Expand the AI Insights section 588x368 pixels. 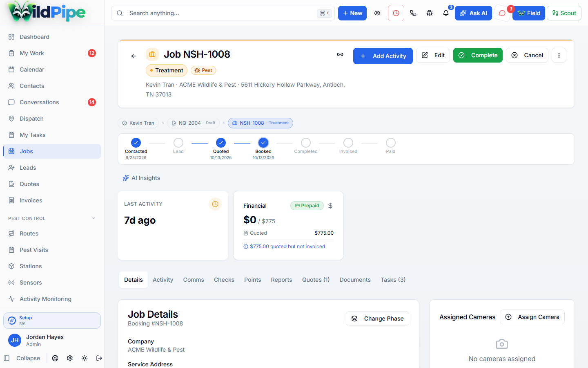coord(141,178)
